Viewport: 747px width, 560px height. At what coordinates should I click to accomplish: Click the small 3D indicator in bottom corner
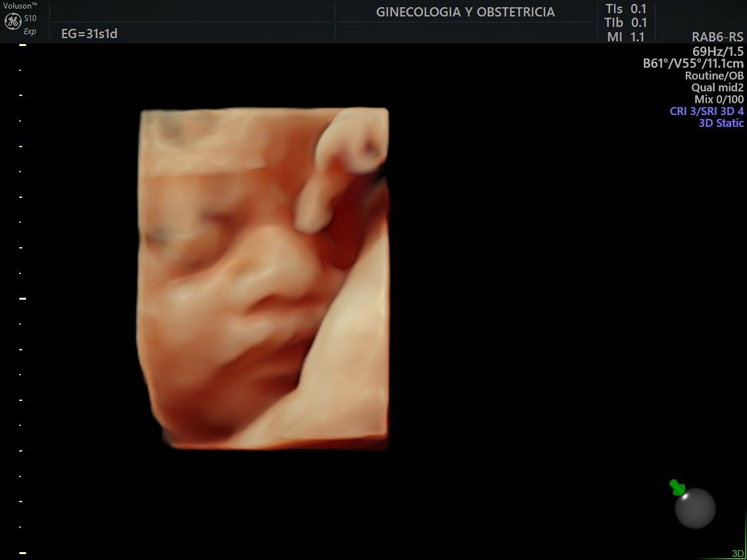tap(738, 553)
